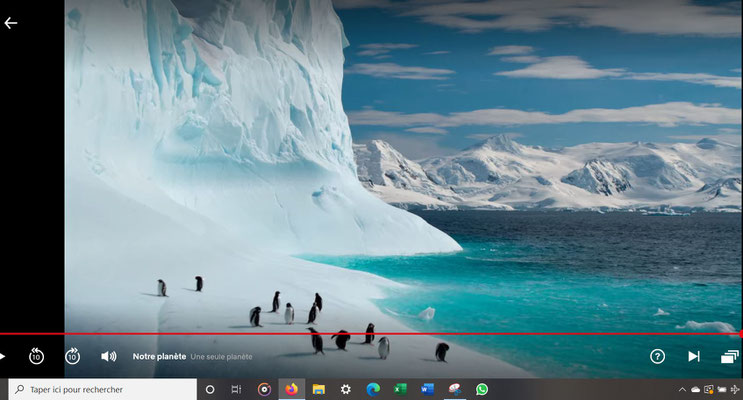The width and height of the screenshot is (743, 400).
Task: Open Excel from the taskbar
Action: click(x=400, y=390)
